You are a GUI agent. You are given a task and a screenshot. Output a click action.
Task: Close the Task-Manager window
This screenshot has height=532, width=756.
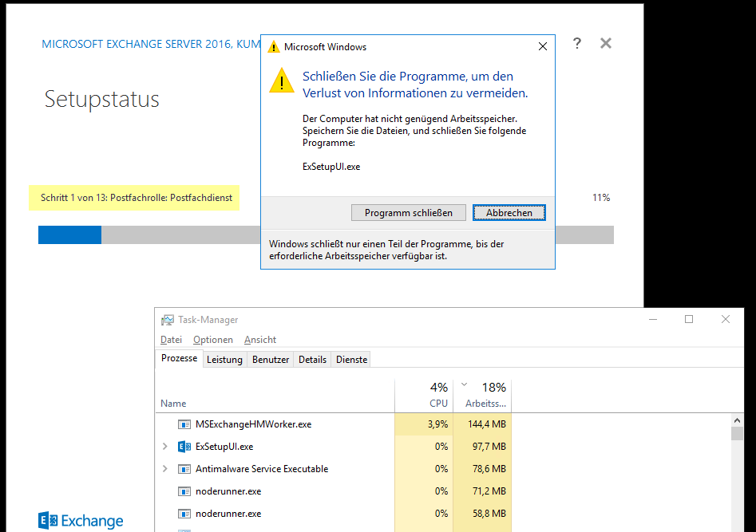(725, 319)
